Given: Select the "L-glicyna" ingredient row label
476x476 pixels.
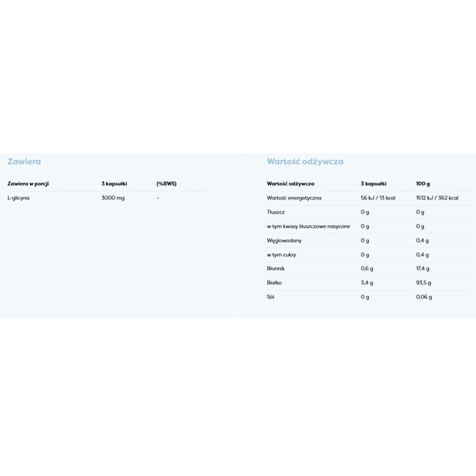Looking at the screenshot, I should coord(19,198).
